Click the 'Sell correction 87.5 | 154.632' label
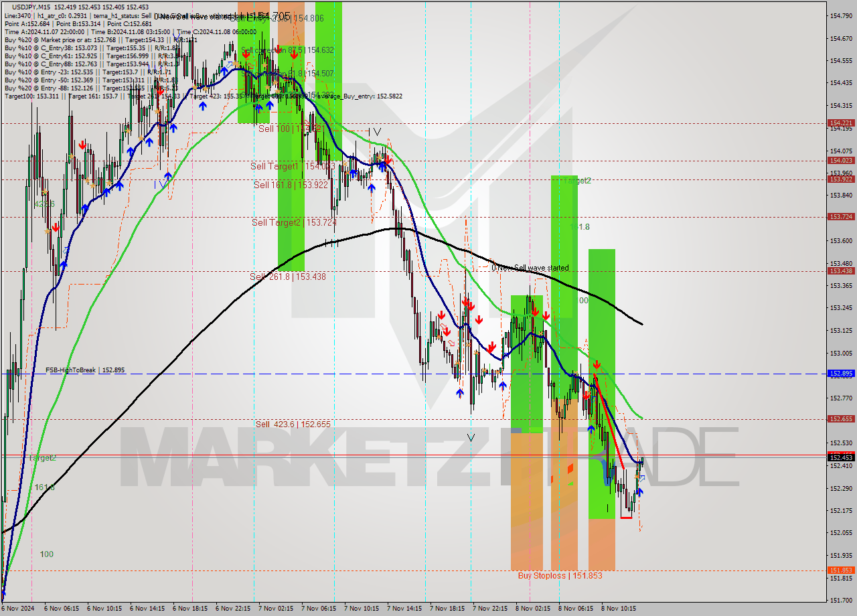 (287, 50)
